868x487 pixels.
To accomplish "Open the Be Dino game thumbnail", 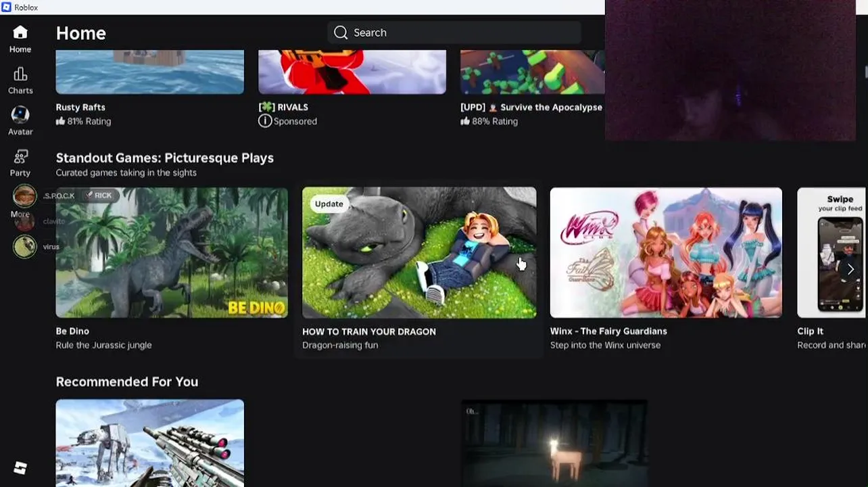I will [172, 252].
